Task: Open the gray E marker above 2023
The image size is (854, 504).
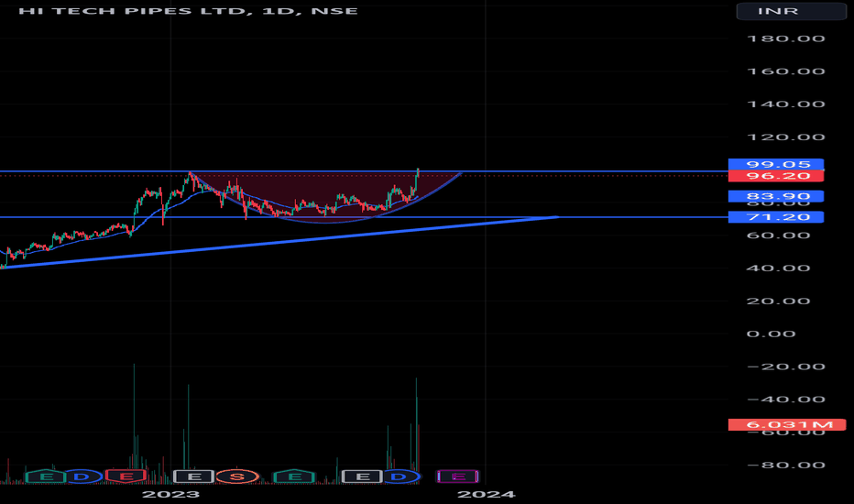Action: click(x=193, y=477)
